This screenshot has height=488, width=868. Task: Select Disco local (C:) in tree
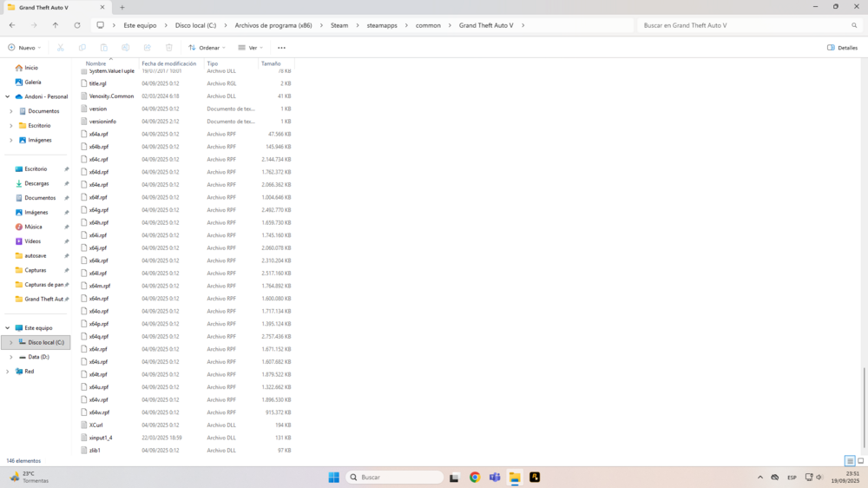(36, 342)
